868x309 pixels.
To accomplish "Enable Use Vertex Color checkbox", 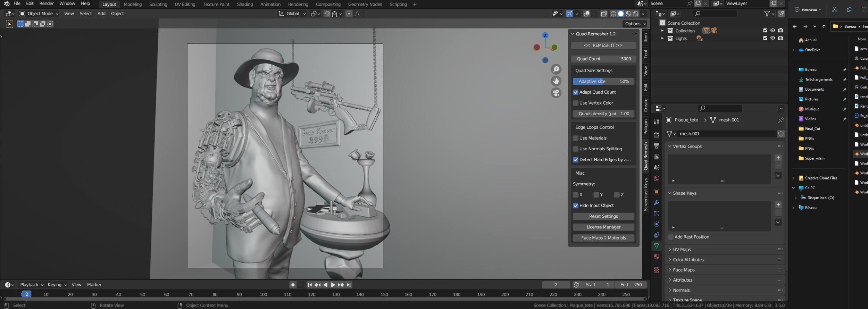I will point(576,103).
